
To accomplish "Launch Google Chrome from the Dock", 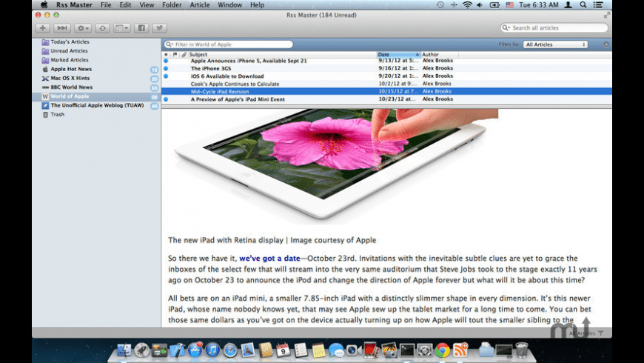I will click(x=442, y=350).
